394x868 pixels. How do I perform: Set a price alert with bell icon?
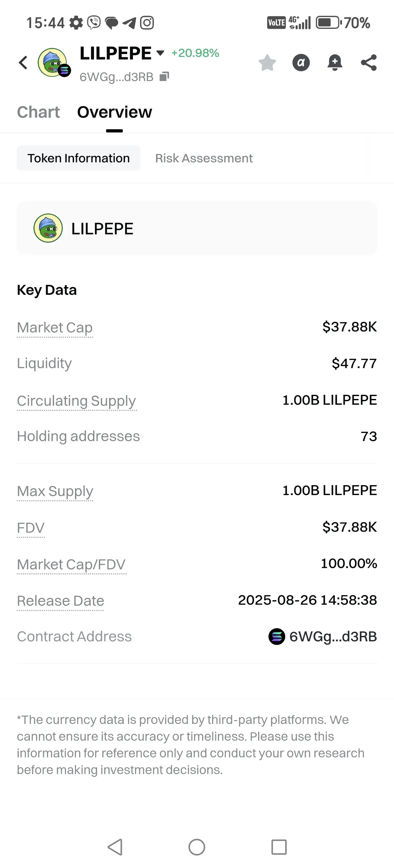[x=335, y=63]
